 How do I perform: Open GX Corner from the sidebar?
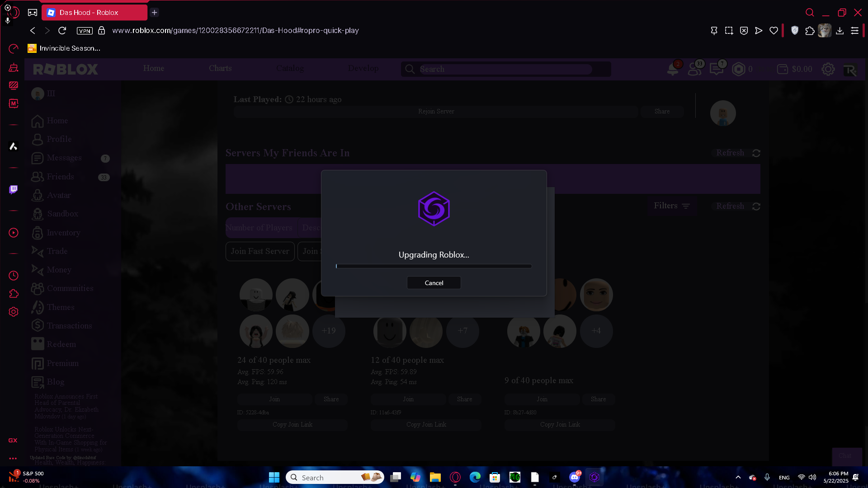tap(13, 440)
